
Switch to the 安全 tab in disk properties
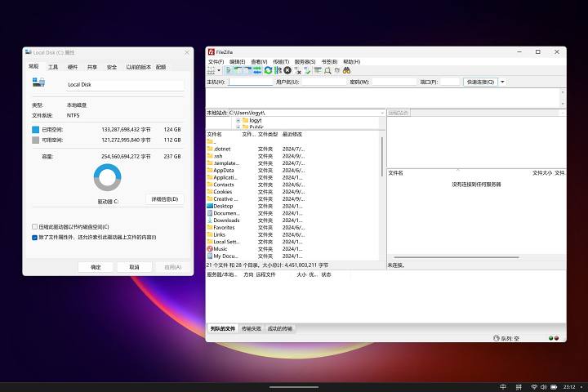pyautogui.click(x=112, y=67)
